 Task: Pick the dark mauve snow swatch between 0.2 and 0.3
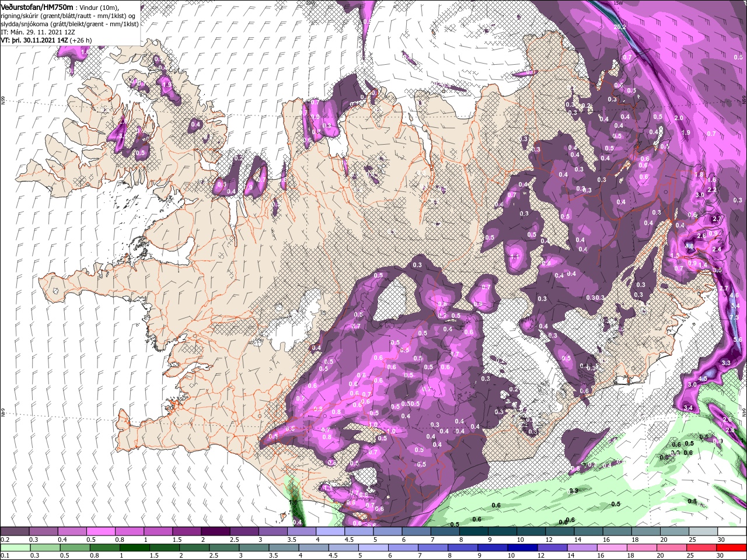click(x=15, y=531)
